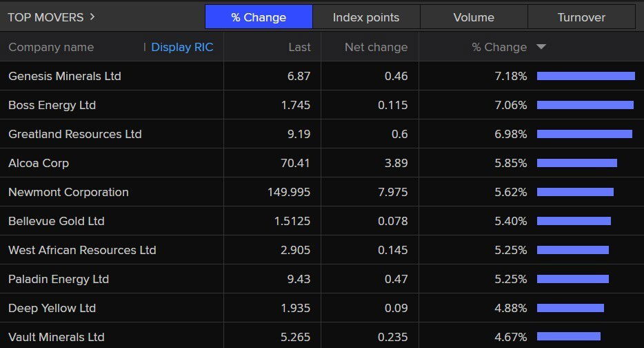
Task: Sort by Company name column header
Action: [51, 47]
